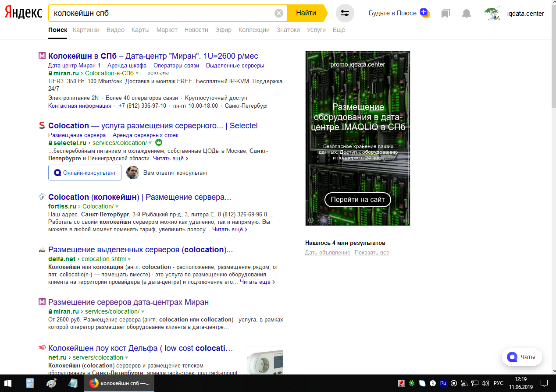Click the Yandex Plus badge icon

424,13
